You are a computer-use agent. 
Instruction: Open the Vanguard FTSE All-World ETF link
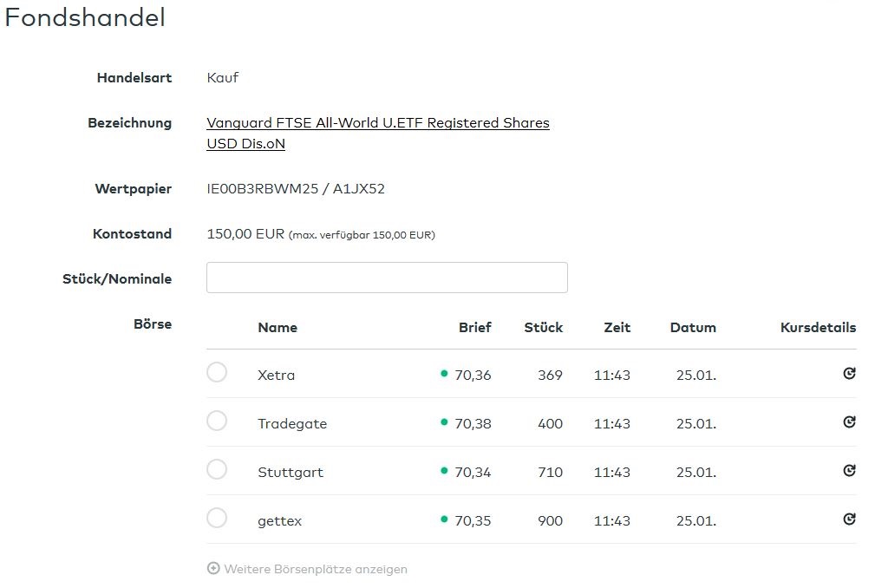(377, 123)
